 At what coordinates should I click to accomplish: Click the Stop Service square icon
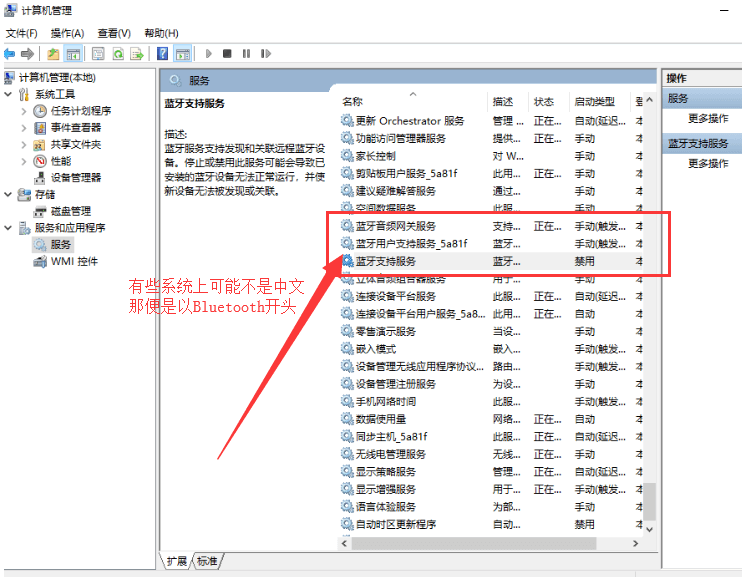pyautogui.click(x=227, y=53)
